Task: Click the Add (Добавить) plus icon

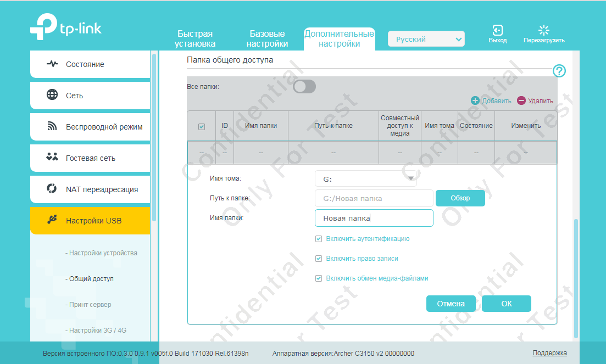Action: pos(475,100)
